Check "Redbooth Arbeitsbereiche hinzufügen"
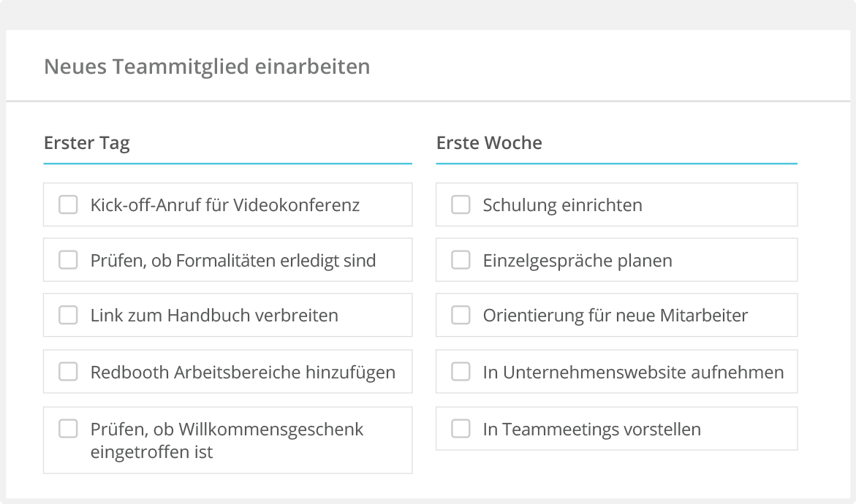 click(x=68, y=371)
